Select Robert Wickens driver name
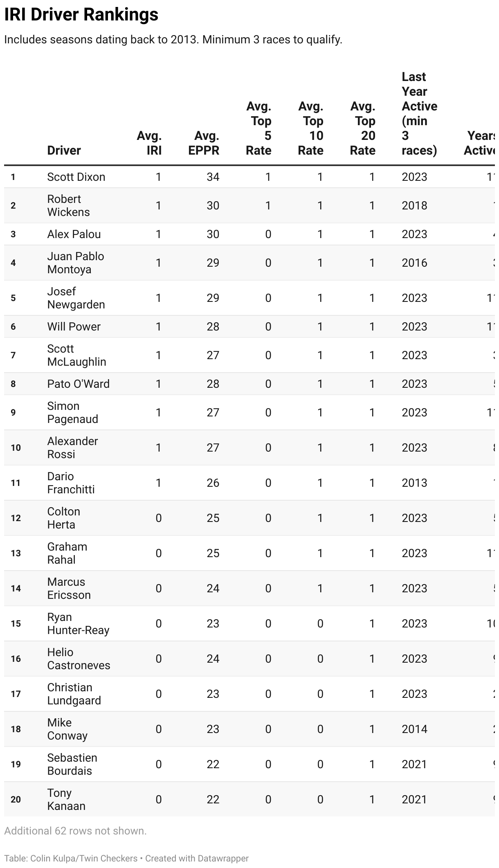This screenshot has height=868, width=499. coord(68,205)
